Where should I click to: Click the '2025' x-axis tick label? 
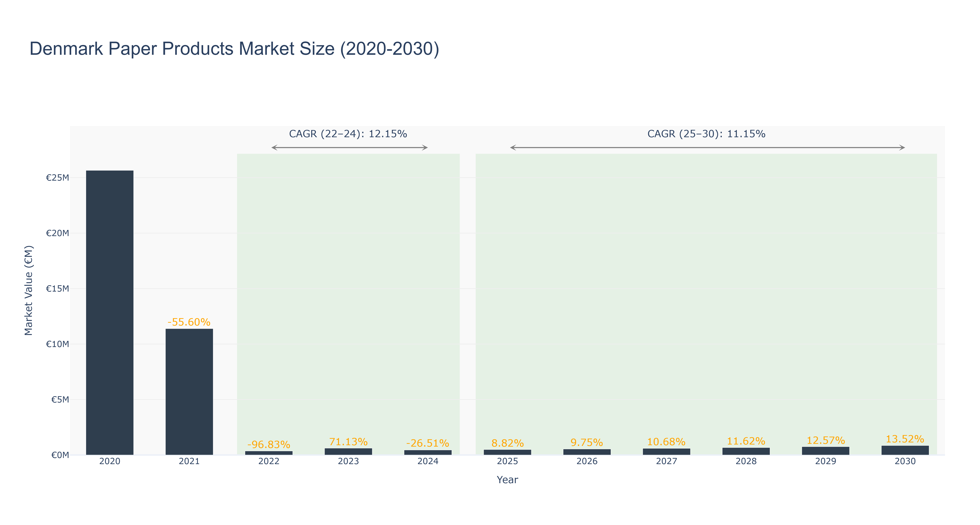coord(507,461)
